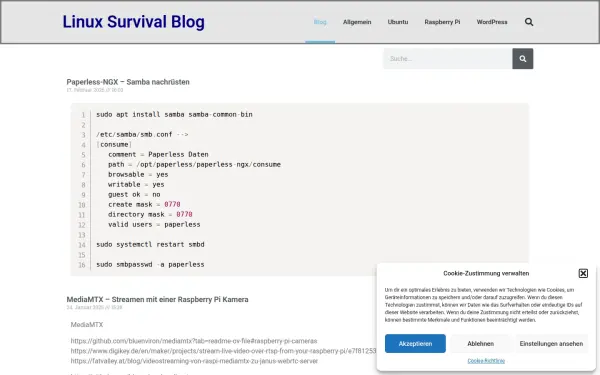Screen dimensions: 600x375
Task: Click code line 'writable = yes'
Action: (x=136, y=184)
